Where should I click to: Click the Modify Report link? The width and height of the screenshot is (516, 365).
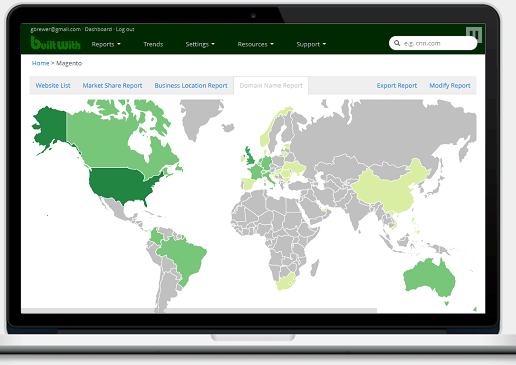click(450, 86)
